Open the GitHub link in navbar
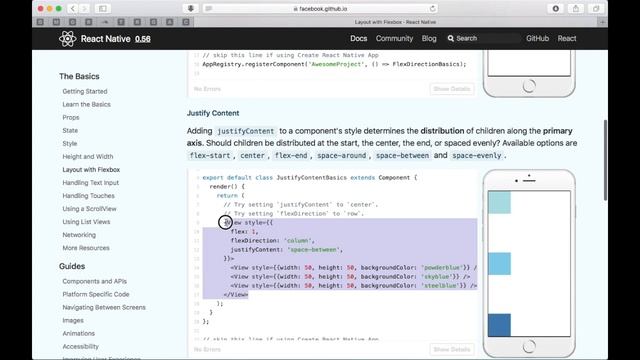The image size is (640, 360). (x=537, y=38)
